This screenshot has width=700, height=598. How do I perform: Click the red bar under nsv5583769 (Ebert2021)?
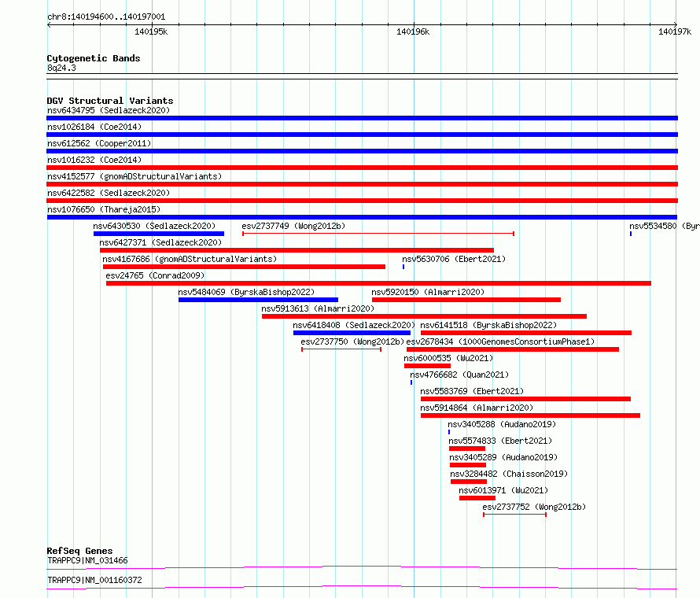[525, 399]
